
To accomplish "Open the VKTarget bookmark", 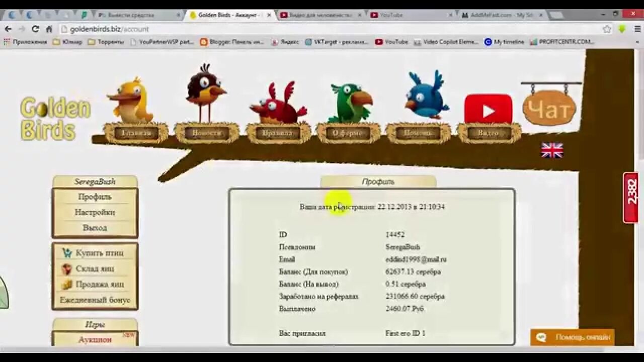I will [337, 42].
